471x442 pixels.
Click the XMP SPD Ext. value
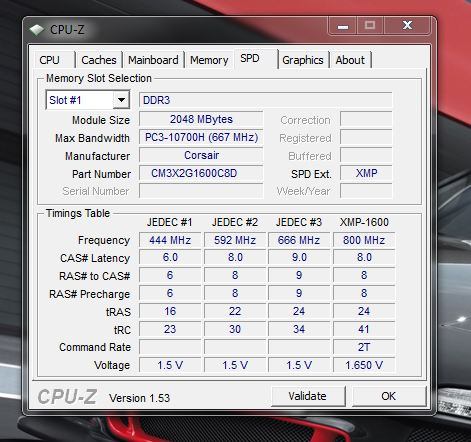click(x=366, y=173)
